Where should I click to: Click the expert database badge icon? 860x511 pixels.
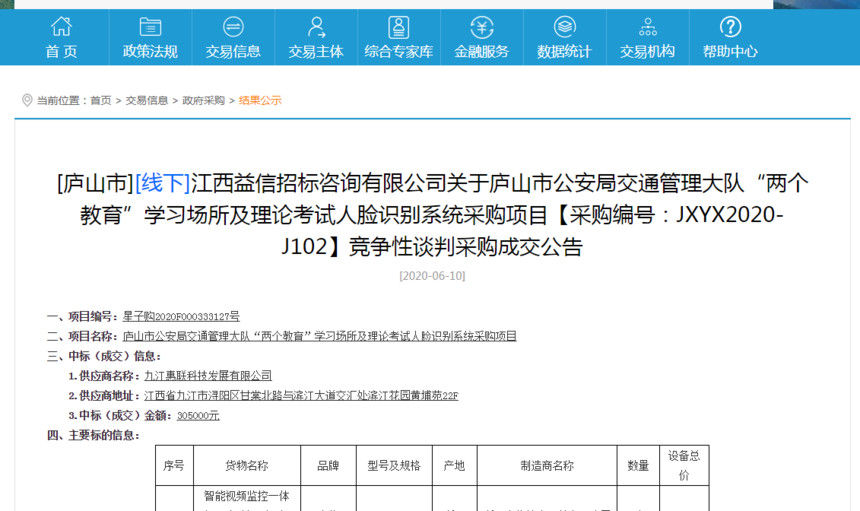point(399,27)
